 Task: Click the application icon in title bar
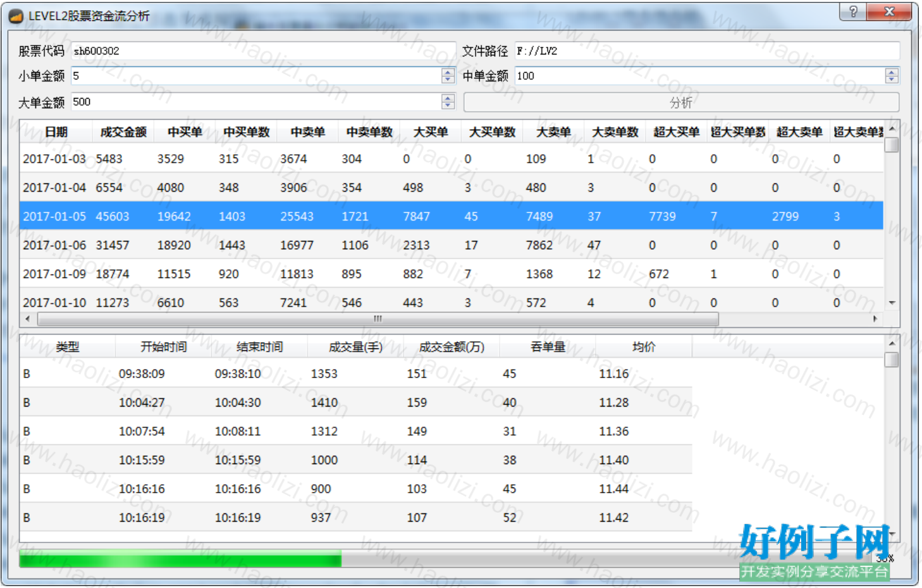(x=16, y=16)
